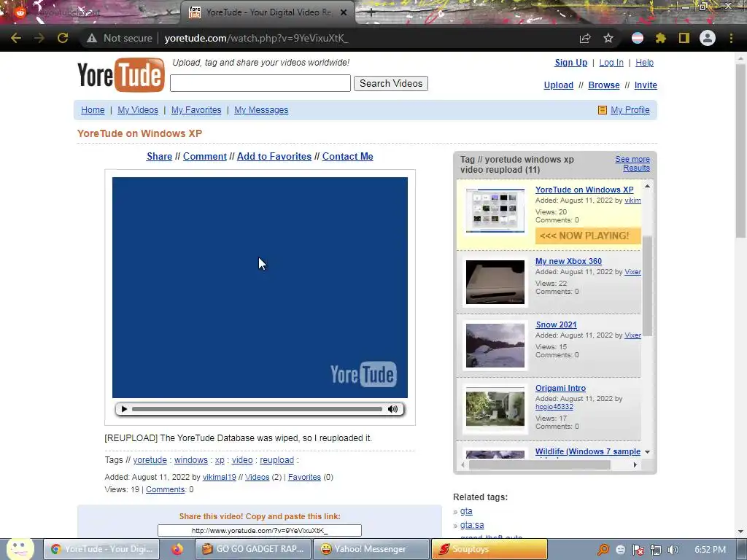Open the gta:sa related tag

(x=472, y=525)
